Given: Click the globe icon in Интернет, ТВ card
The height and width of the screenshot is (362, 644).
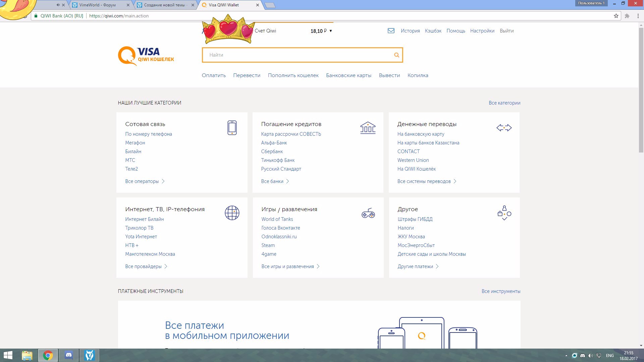Looking at the screenshot, I should click(x=232, y=213).
